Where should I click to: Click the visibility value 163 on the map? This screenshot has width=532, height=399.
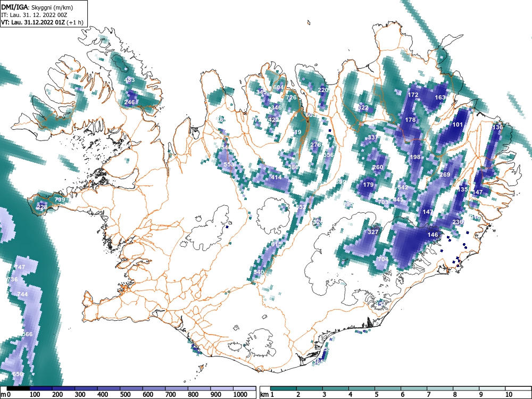[440, 97]
